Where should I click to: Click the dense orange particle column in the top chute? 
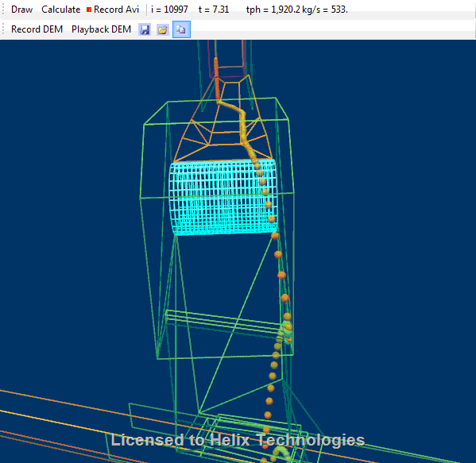pos(216,79)
